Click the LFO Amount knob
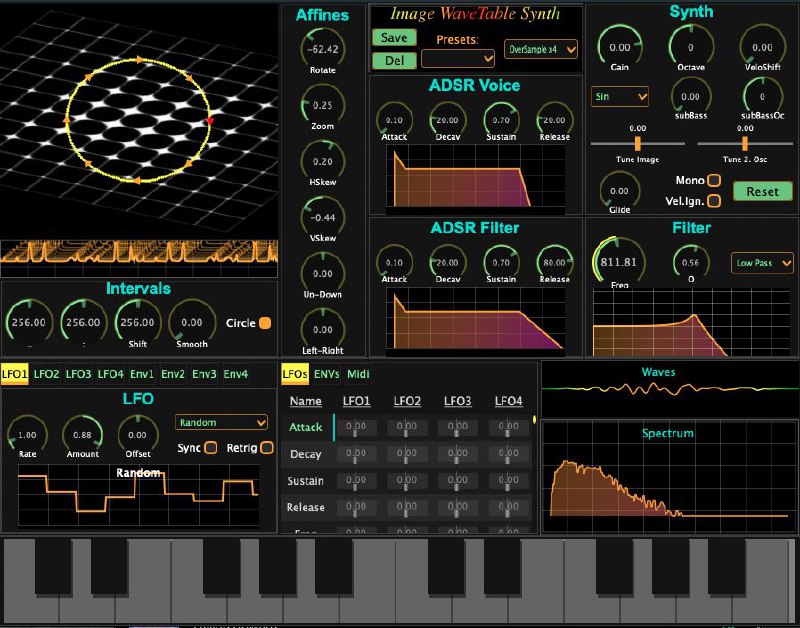The image size is (800, 628). pos(83,435)
